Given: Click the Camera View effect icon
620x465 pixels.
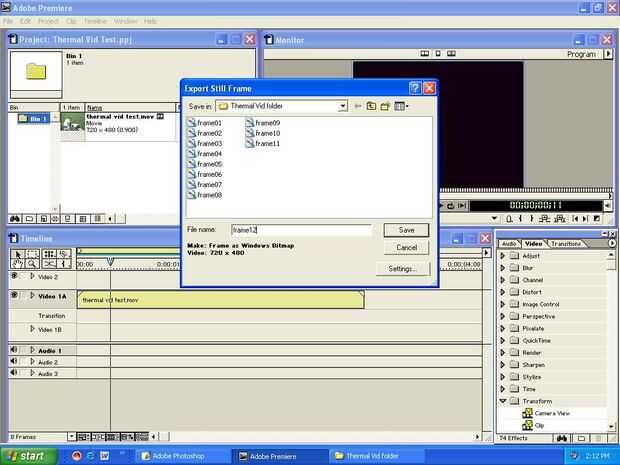Looking at the screenshot, I should [x=527, y=413].
